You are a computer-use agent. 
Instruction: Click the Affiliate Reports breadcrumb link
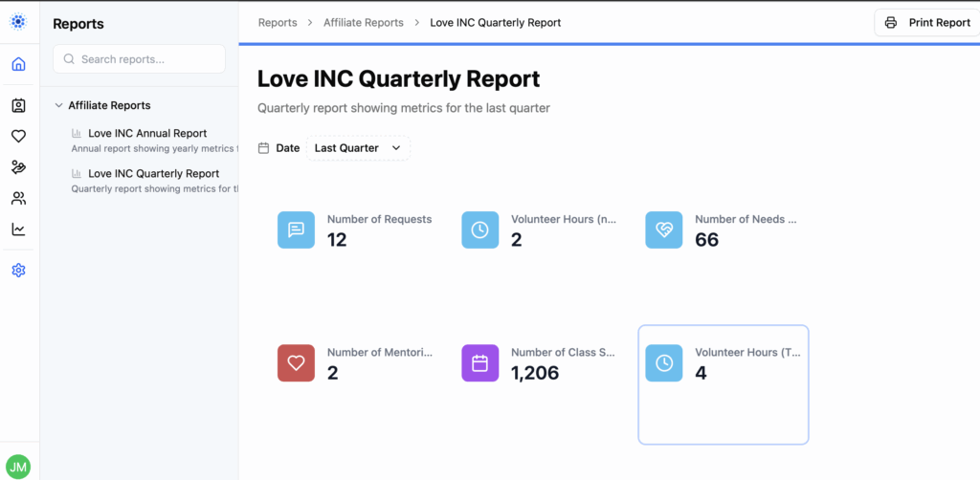363,23
